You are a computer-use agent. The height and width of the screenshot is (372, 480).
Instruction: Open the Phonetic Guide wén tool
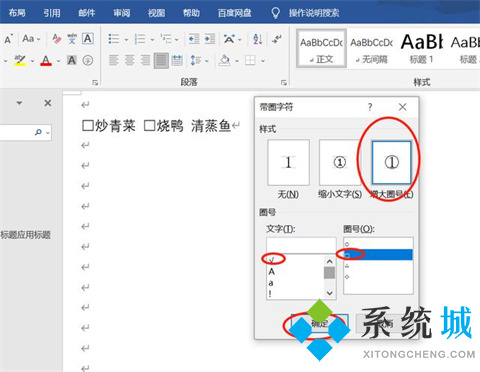[x=72, y=39]
